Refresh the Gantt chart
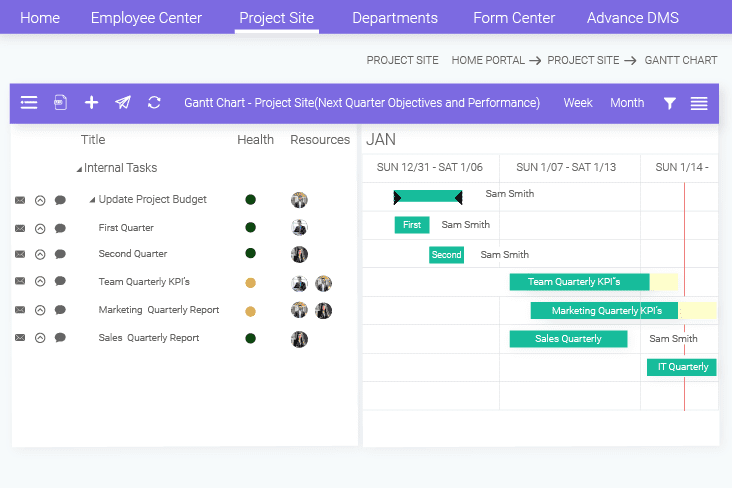The height and width of the screenshot is (488, 732). (154, 102)
